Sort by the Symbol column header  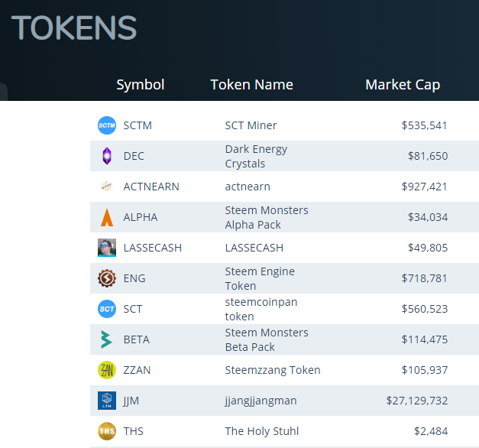tap(141, 85)
